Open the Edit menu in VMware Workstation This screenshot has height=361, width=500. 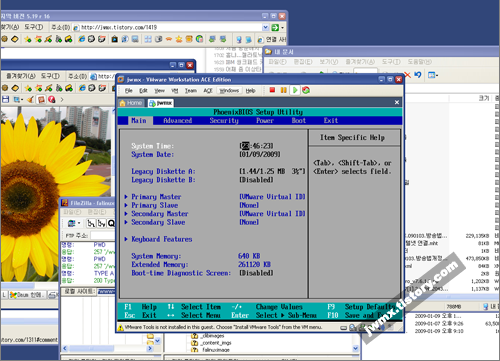click(x=143, y=91)
